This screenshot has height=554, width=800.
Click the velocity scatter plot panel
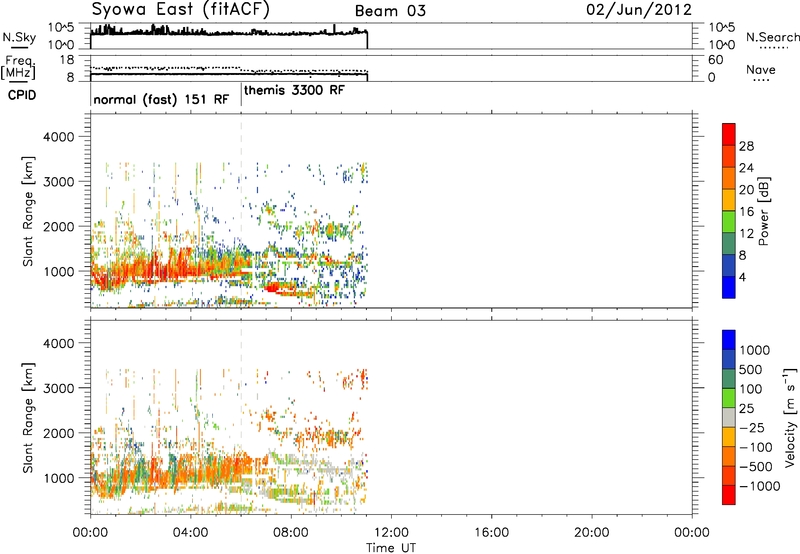tap(391, 417)
